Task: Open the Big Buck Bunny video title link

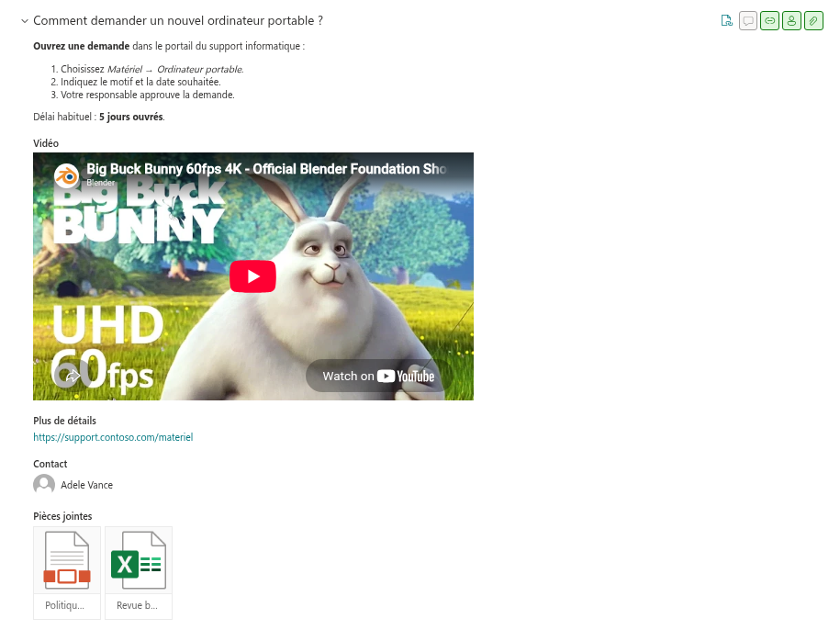Action: point(266,169)
